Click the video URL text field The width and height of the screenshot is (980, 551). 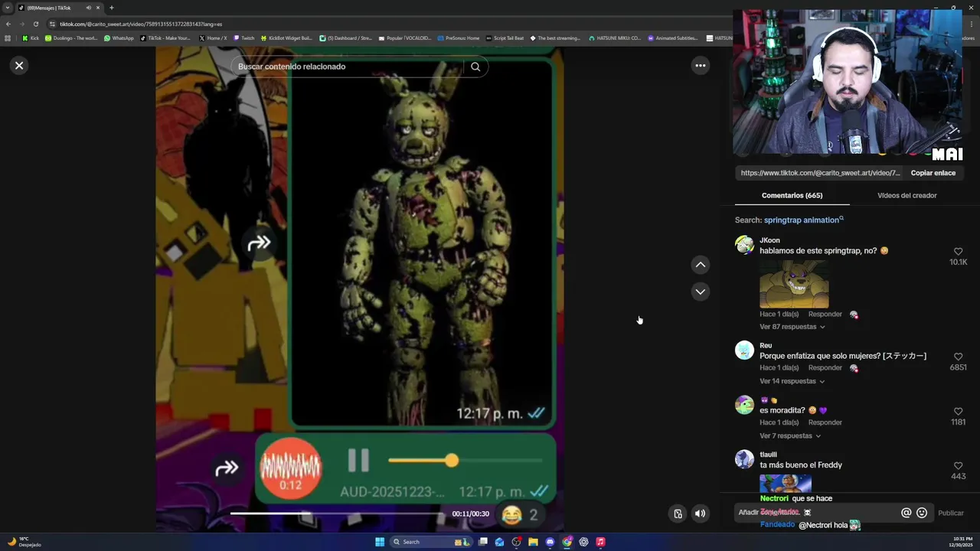coord(821,173)
